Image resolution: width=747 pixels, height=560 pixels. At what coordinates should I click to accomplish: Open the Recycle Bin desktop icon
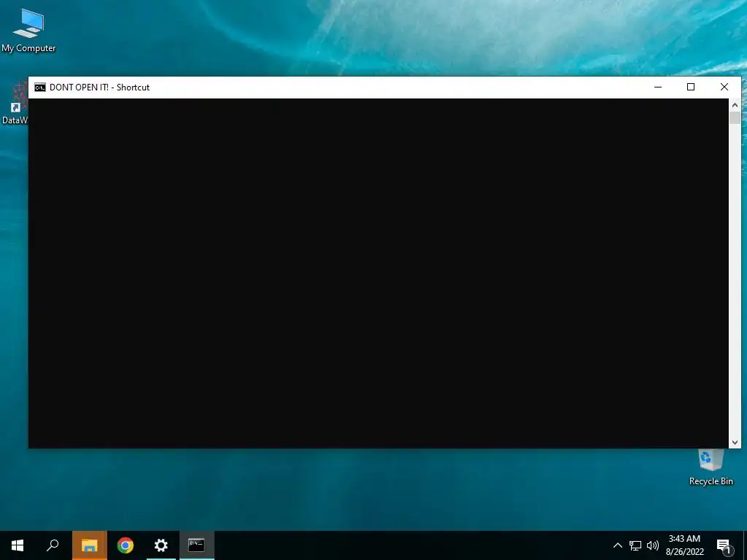tap(711, 467)
